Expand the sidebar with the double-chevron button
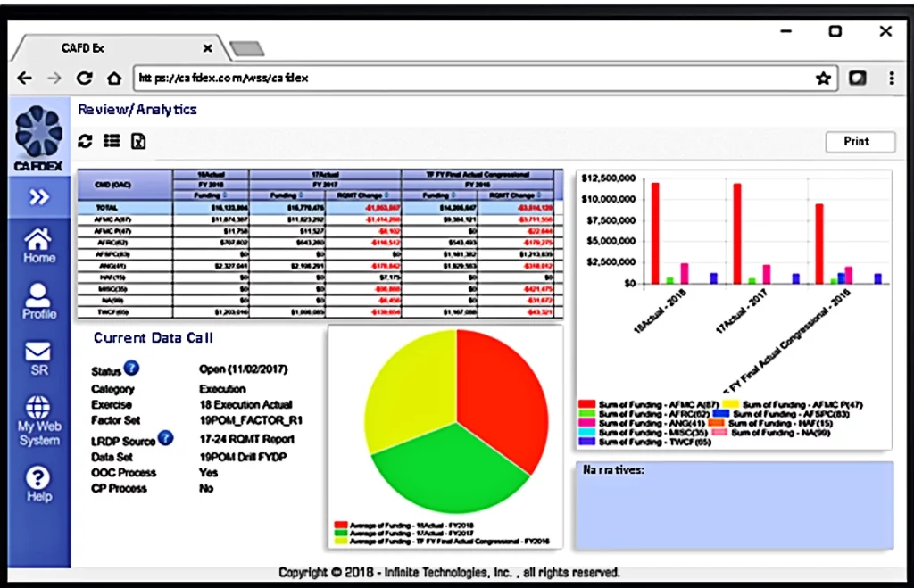This screenshot has height=588, width=914. coord(39,197)
